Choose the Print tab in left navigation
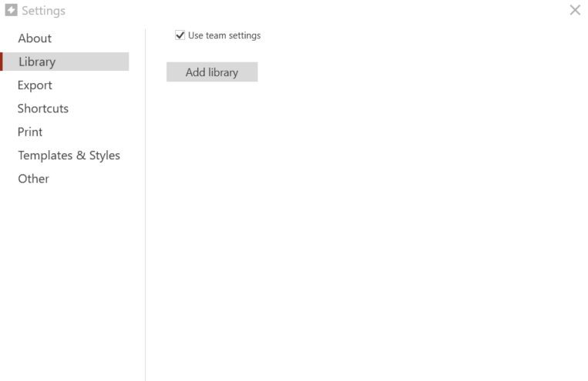588x381 pixels. click(30, 132)
